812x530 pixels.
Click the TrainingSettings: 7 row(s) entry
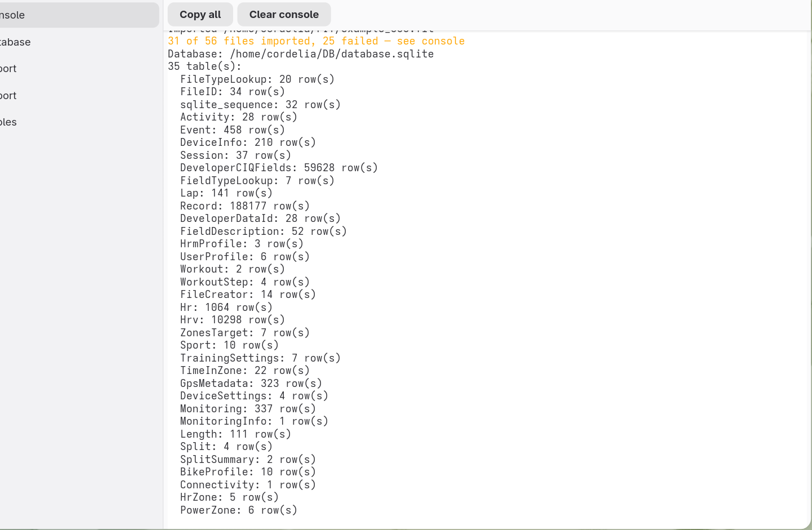pyautogui.click(x=260, y=358)
